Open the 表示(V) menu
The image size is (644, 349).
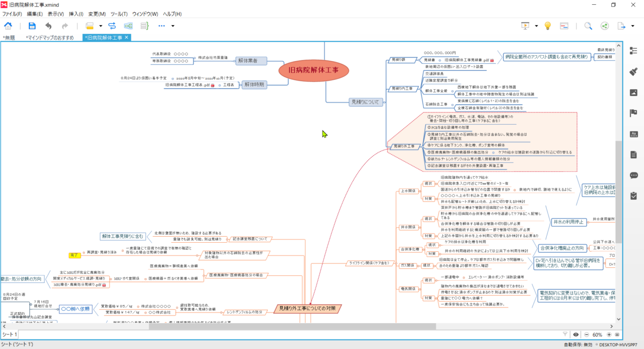click(56, 13)
